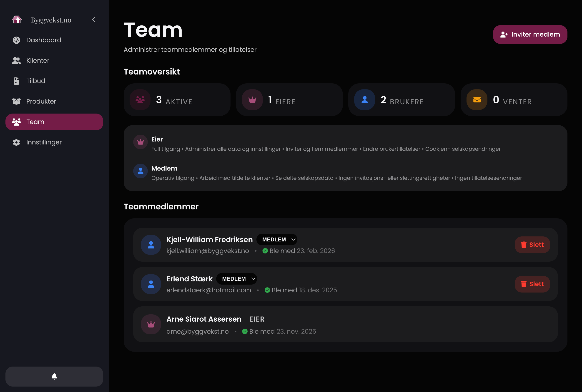This screenshot has width=582, height=392.
Task: Click the crown icon on the Eiere card
Action: click(252, 99)
